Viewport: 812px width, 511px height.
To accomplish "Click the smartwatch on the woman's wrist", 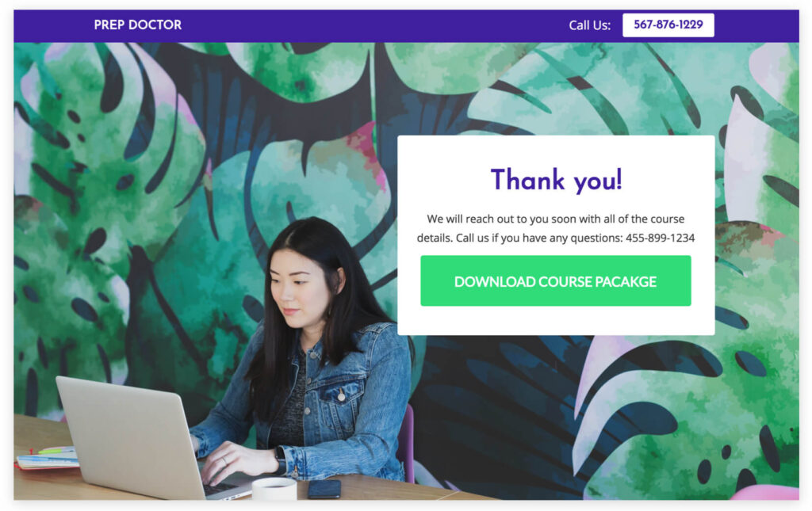I will click(x=280, y=460).
